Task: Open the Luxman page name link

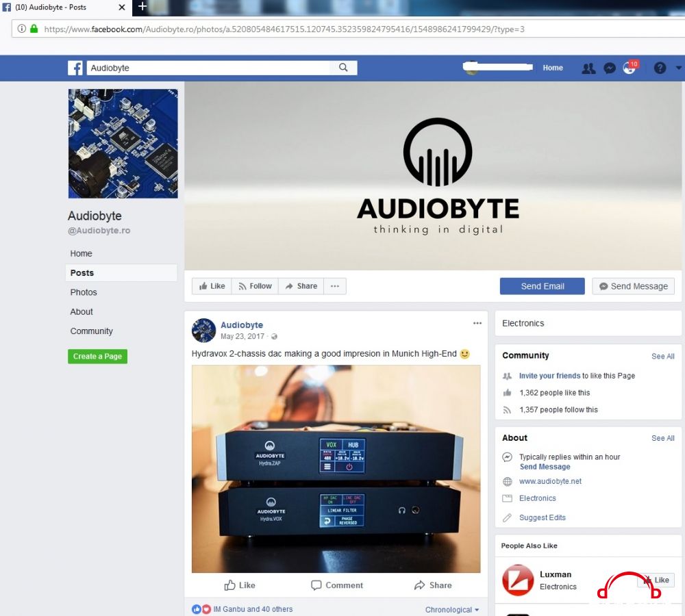Action: pos(556,574)
